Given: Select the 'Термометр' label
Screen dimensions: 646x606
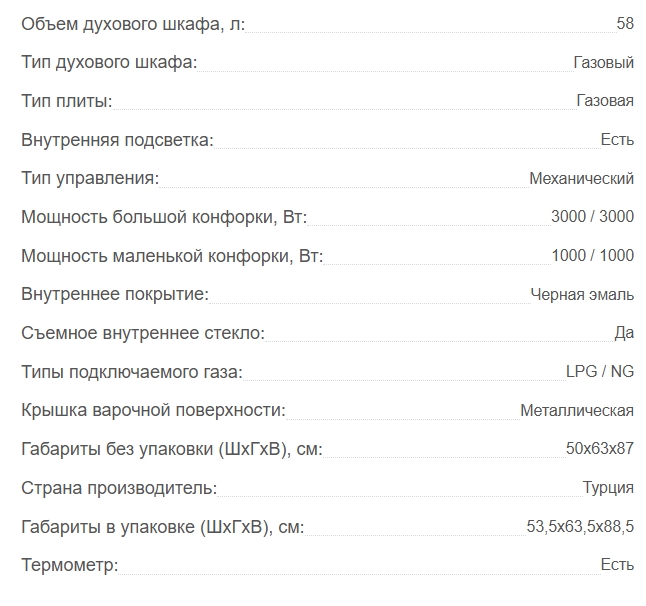Looking at the screenshot, I should pos(69,565).
